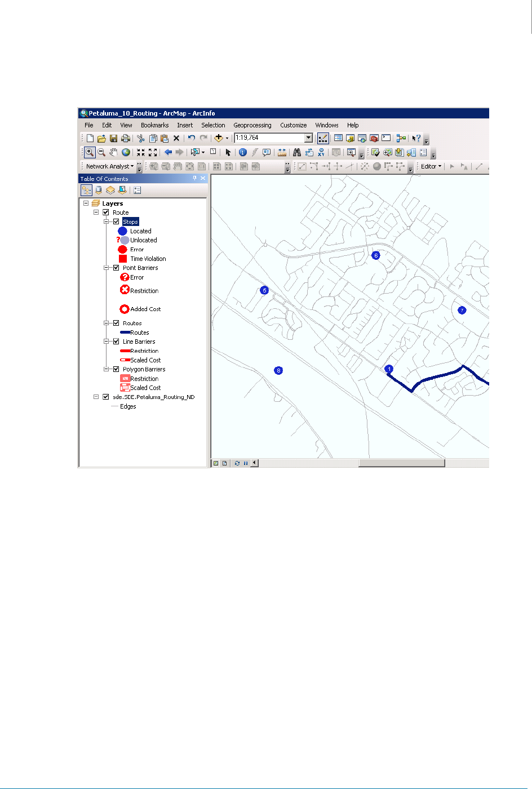Close the Table Of Contents panel

(203, 178)
